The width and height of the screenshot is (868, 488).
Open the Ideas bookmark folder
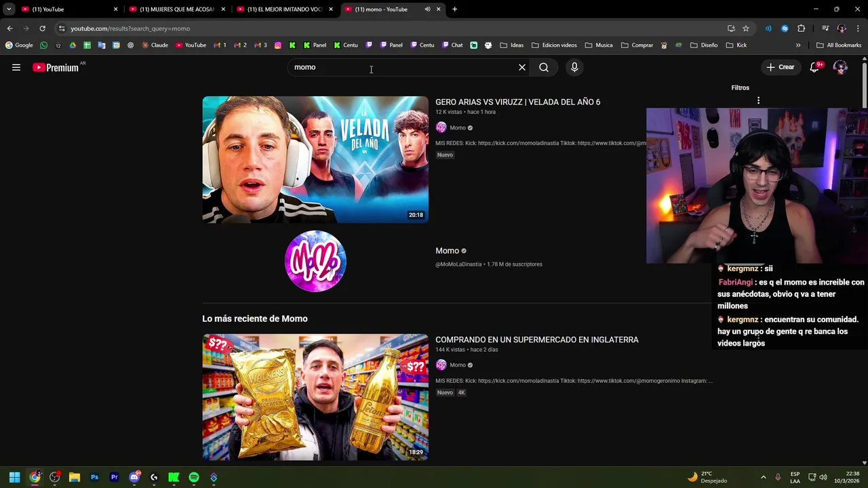tap(512, 45)
